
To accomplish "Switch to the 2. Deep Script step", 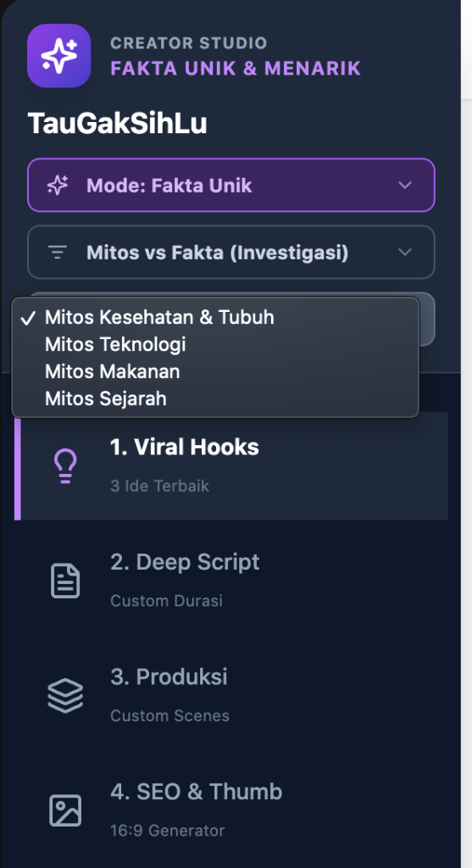I will [x=231, y=581].
